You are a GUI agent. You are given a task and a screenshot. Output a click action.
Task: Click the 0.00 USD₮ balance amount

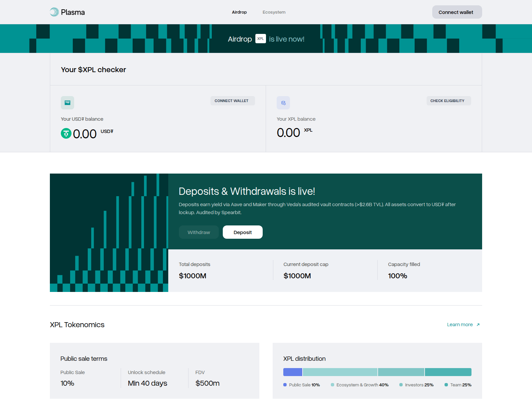[85, 134]
